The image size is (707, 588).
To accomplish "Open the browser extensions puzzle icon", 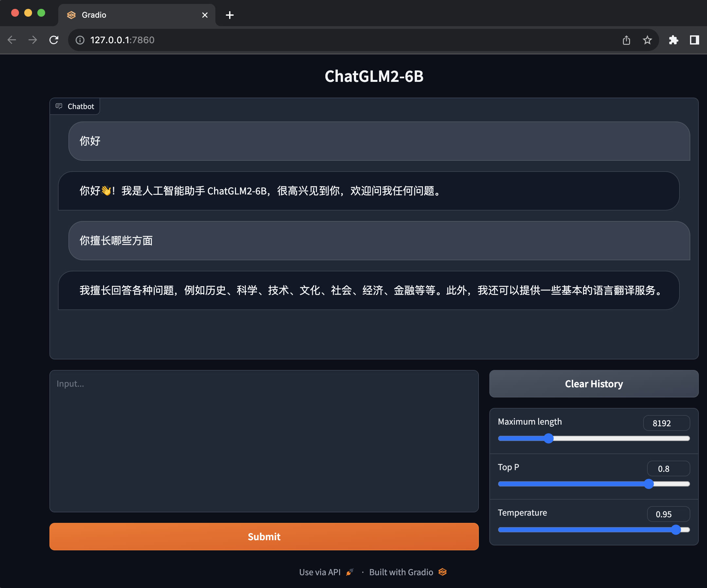I will tap(673, 40).
